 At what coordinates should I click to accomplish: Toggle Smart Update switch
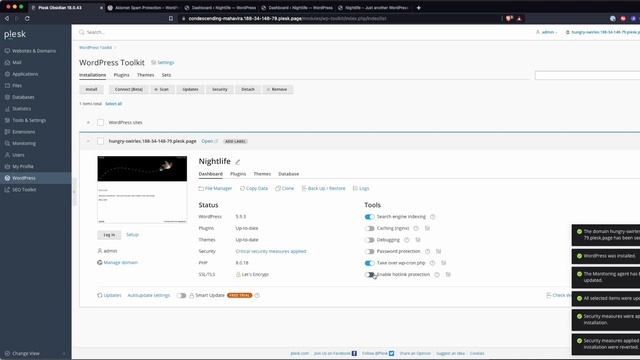coord(181,295)
